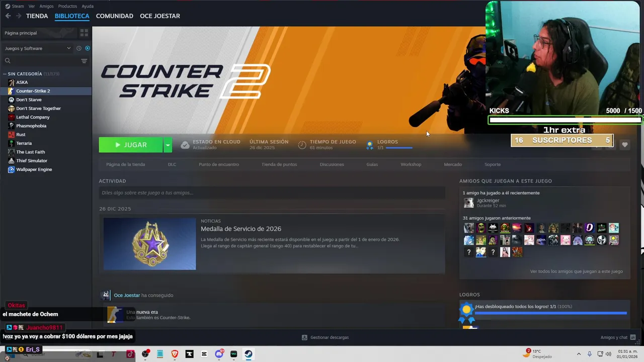This screenshot has width=644, height=362.
Task: Switch to the TIENDA section
Action: 37,16
